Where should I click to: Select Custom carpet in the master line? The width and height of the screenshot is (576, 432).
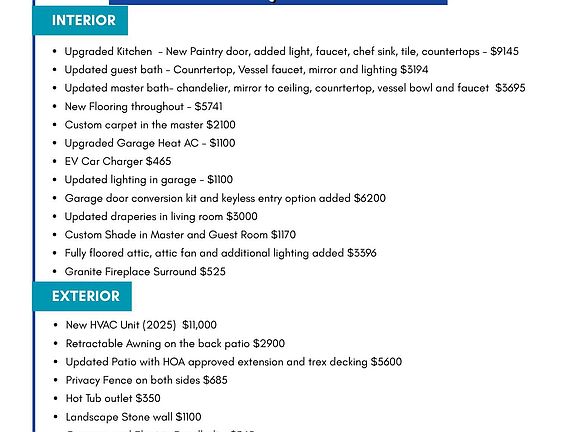tap(150, 125)
